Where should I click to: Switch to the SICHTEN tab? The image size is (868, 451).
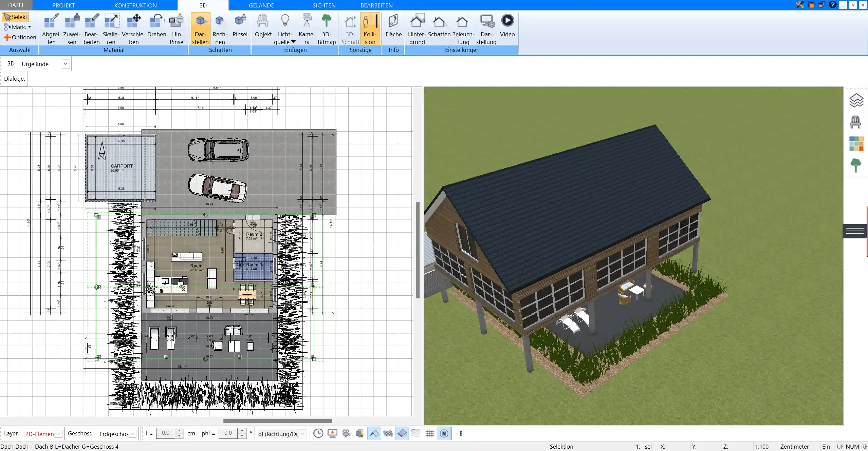point(324,5)
